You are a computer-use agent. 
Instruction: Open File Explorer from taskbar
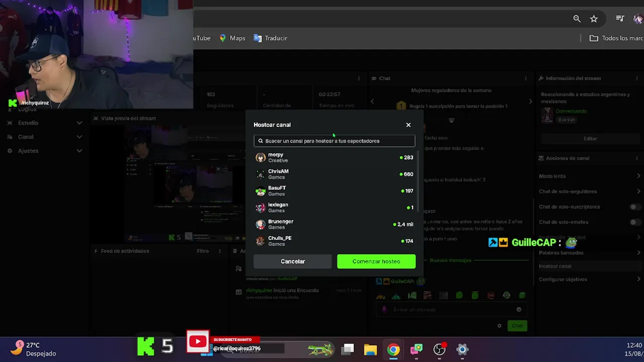(x=370, y=349)
